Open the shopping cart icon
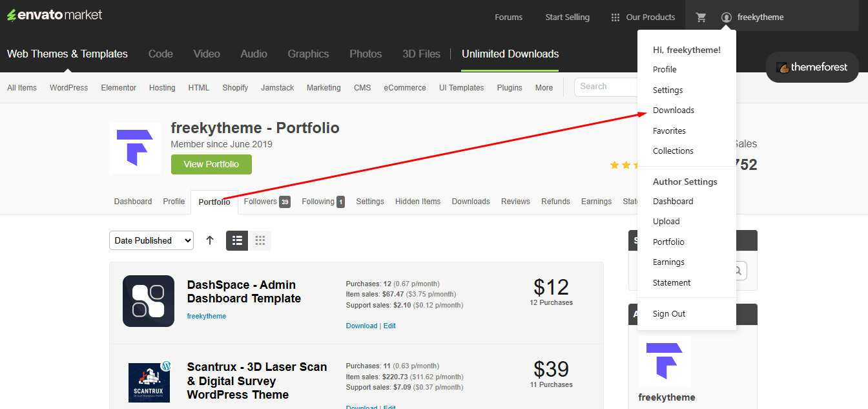The height and width of the screenshot is (409, 868). pyautogui.click(x=701, y=17)
